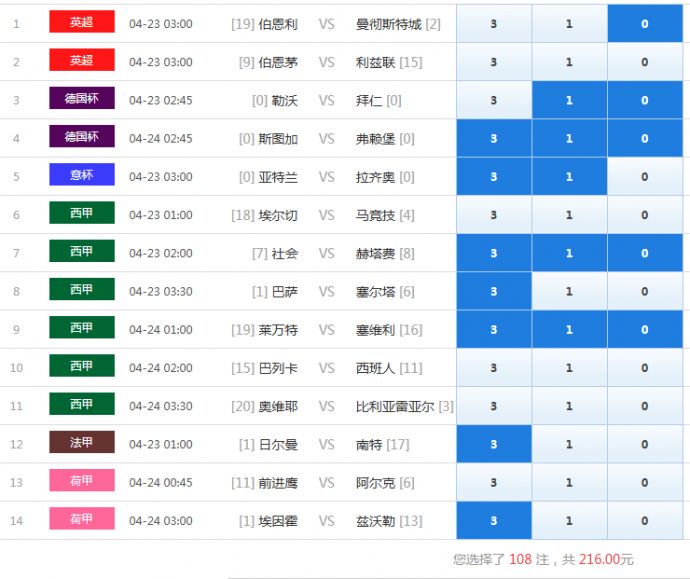
Task: Select the 3 option for match 2 伯恩茅 vs 利兹联
Action: coord(493,62)
